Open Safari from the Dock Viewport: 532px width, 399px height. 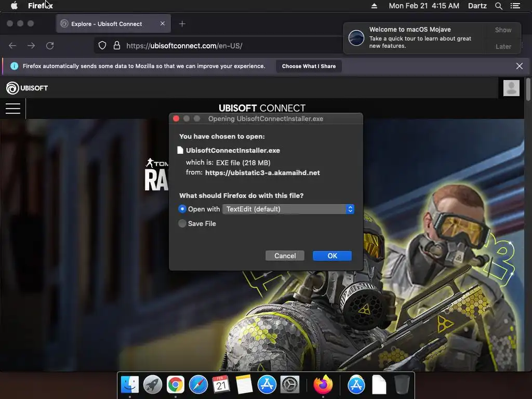[x=198, y=384]
